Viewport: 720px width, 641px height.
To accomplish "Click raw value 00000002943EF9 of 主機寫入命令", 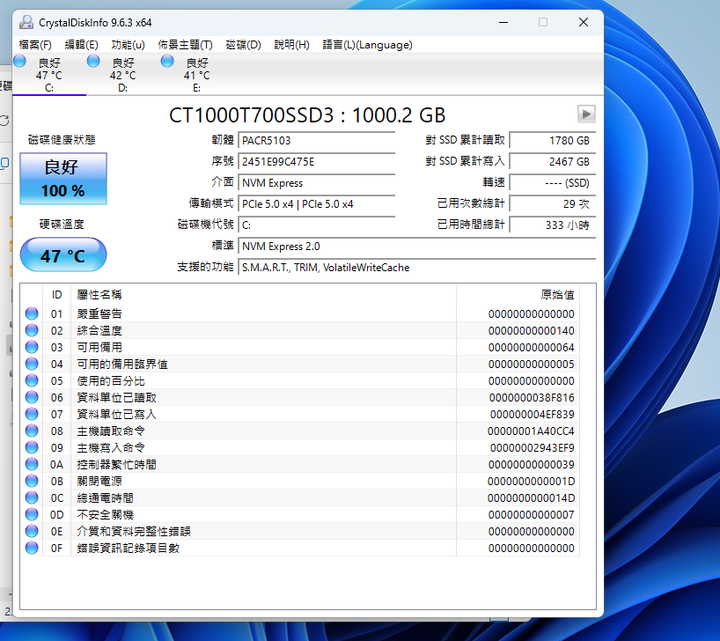I will tap(532, 448).
